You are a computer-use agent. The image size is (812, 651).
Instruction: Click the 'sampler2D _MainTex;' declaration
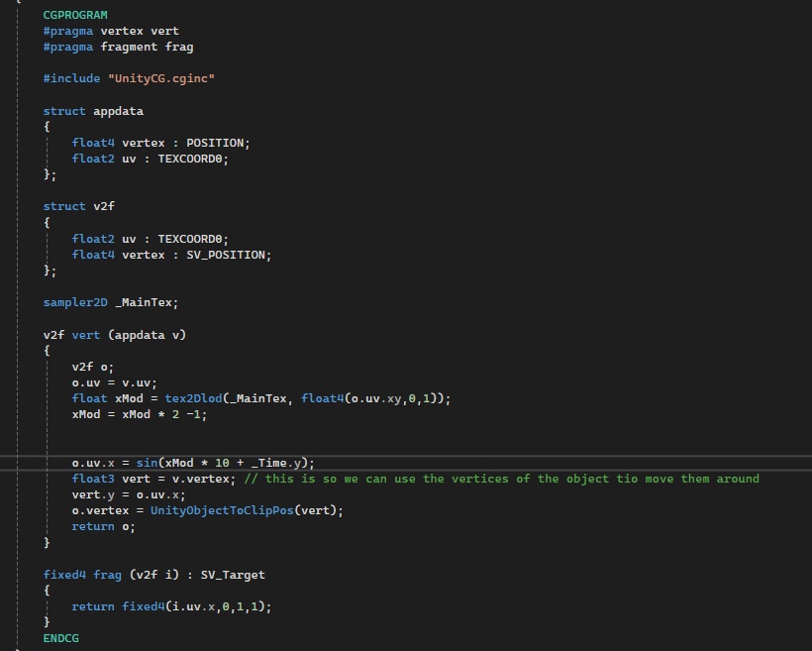pyautogui.click(x=110, y=302)
